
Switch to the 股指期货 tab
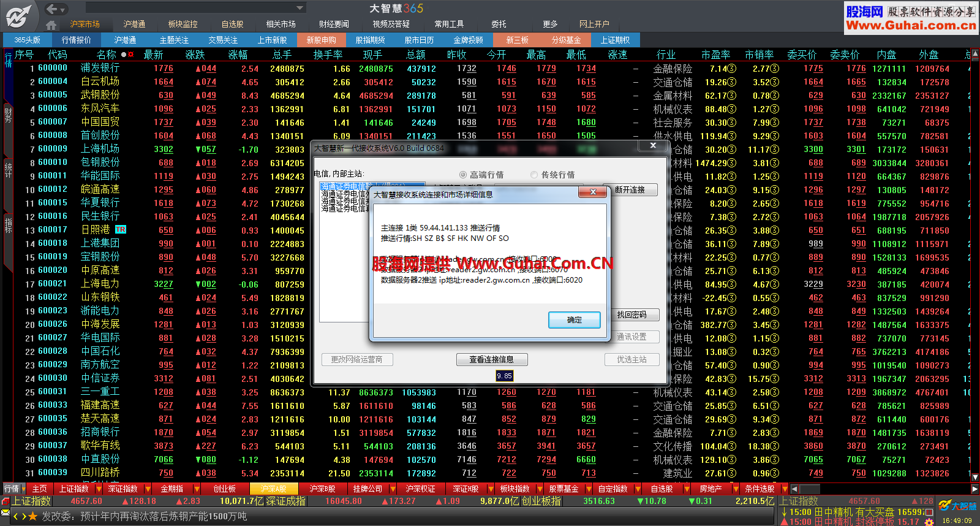click(x=370, y=40)
